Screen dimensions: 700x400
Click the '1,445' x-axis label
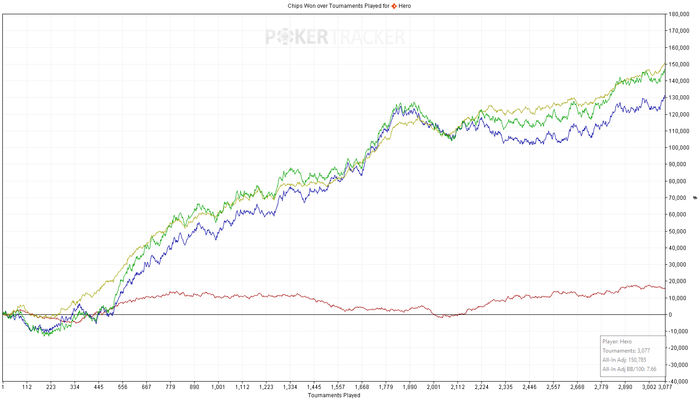click(x=314, y=387)
